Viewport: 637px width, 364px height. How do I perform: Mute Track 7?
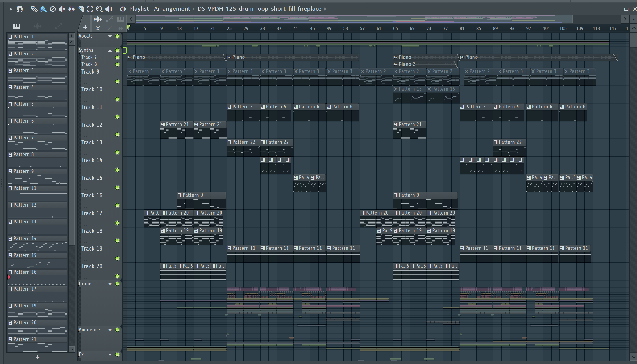coord(117,57)
